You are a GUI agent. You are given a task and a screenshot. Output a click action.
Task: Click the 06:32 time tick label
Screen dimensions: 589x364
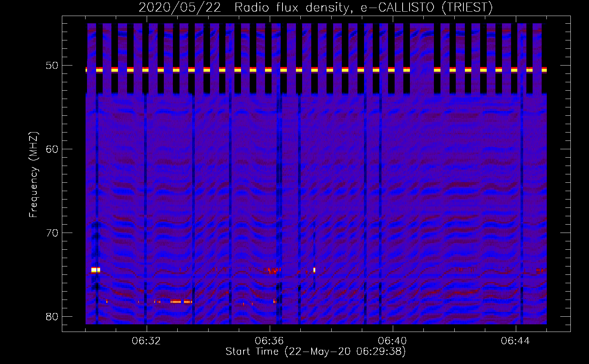[146, 341]
